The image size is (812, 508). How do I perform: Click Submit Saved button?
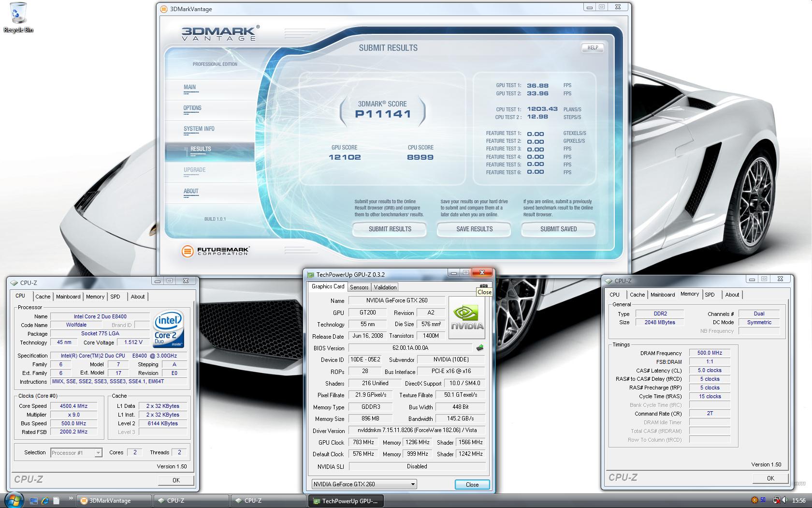[x=558, y=229]
